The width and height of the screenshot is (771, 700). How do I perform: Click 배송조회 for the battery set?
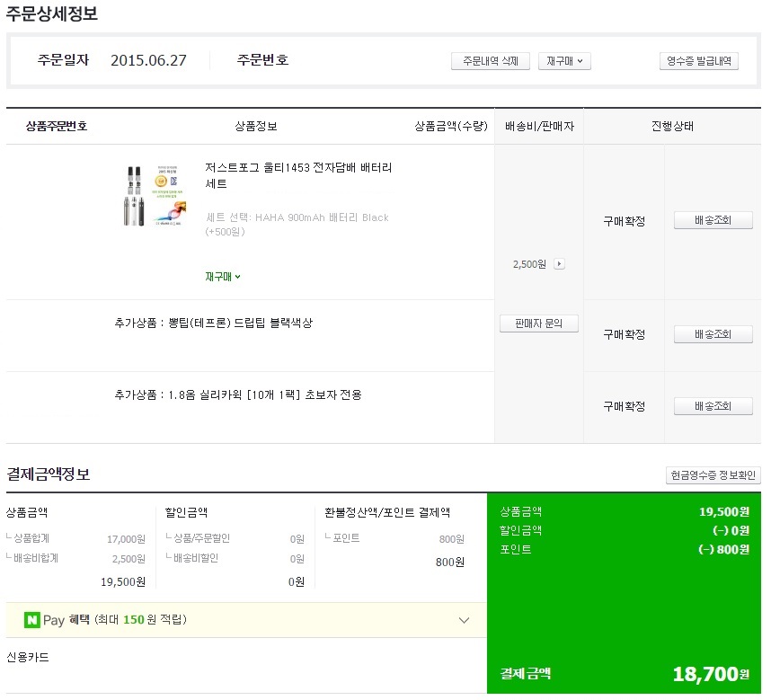(713, 221)
